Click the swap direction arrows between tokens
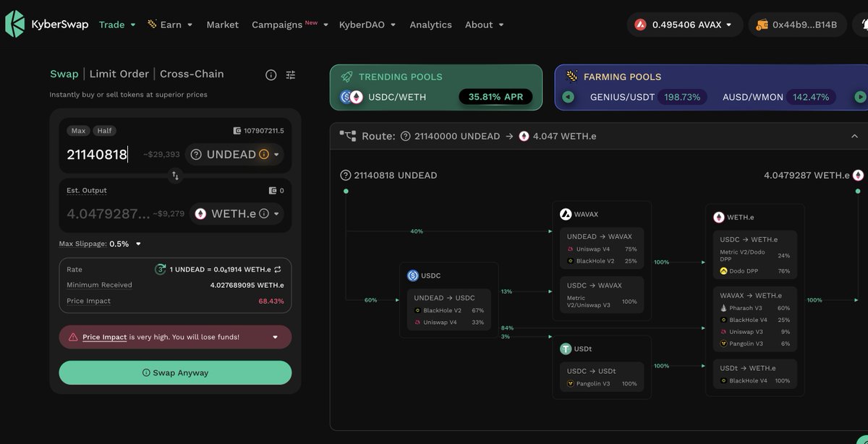This screenshot has height=444, width=868. 175,176
